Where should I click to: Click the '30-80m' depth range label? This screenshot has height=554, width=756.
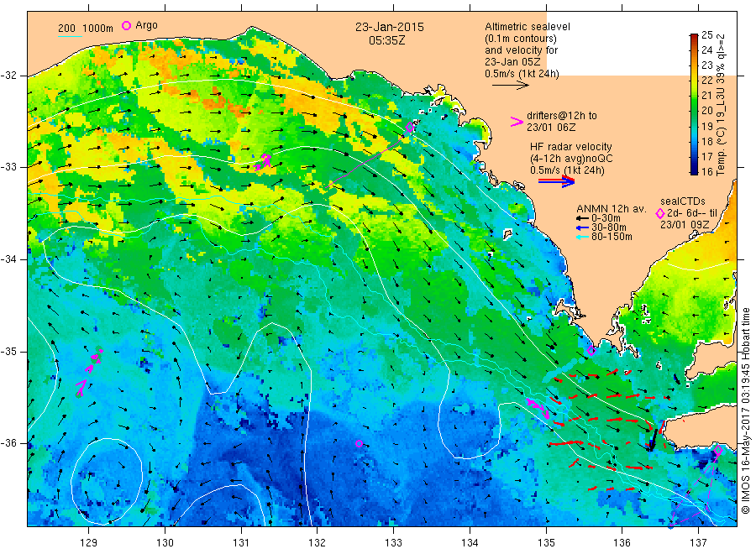[x=609, y=227]
